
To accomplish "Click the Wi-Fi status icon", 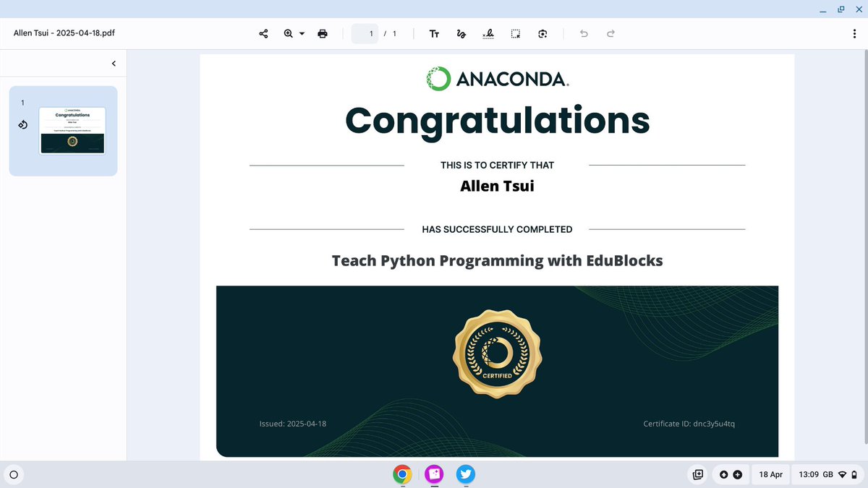I will pyautogui.click(x=842, y=475).
